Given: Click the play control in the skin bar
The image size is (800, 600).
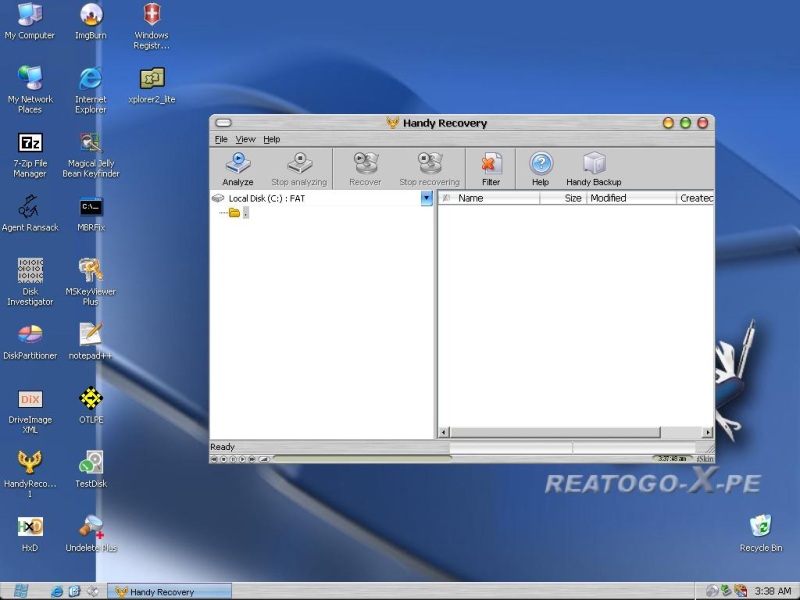Looking at the screenshot, I should [242, 459].
